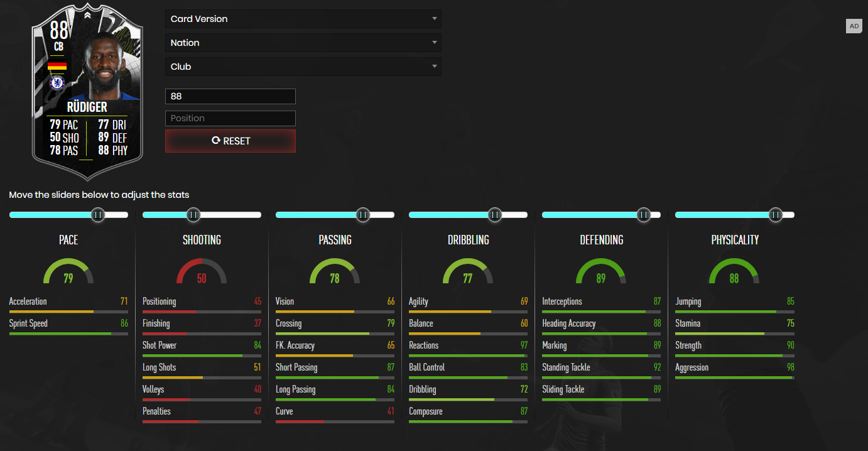Click the SHOOTING gauge showing 50
The height and width of the screenshot is (451, 868).
(x=202, y=271)
